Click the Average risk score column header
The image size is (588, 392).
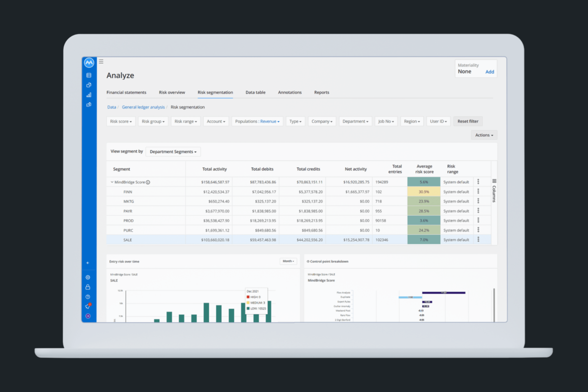point(424,169)
